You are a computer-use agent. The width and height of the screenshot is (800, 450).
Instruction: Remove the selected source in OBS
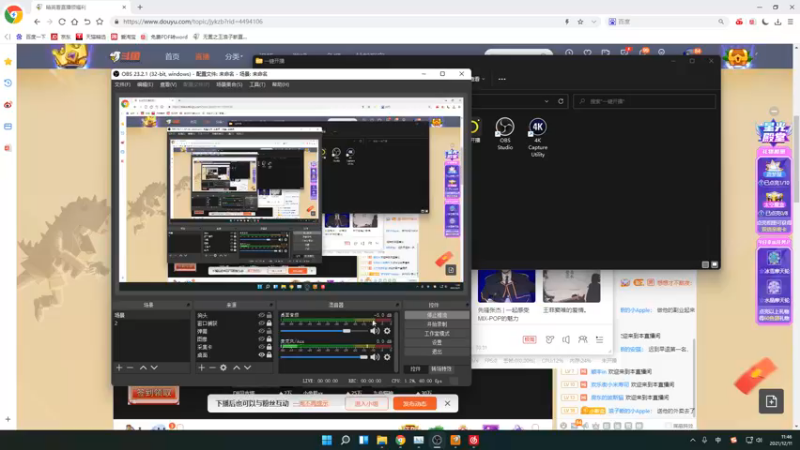(x=212, y=367)
